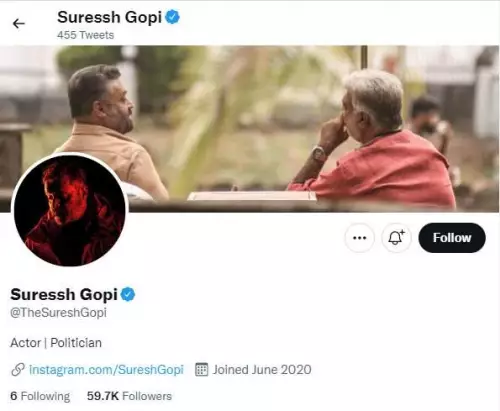Click the Suressh Gopi title in header
500x411 pixels.
coord(109,17)
